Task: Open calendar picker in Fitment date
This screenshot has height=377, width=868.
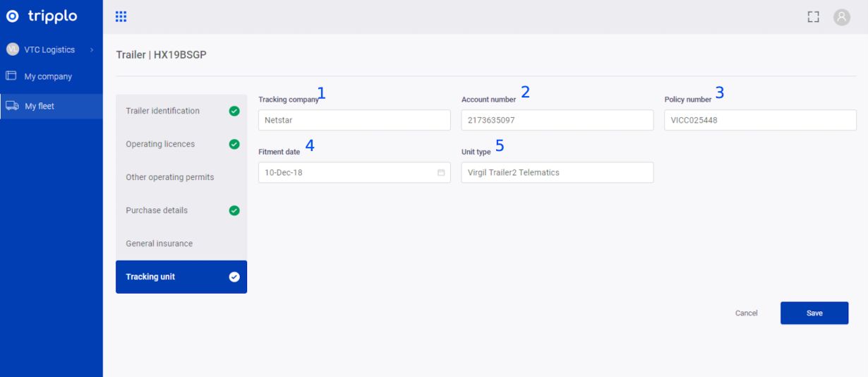Action: pyautogui.click(x=441, y=172)
